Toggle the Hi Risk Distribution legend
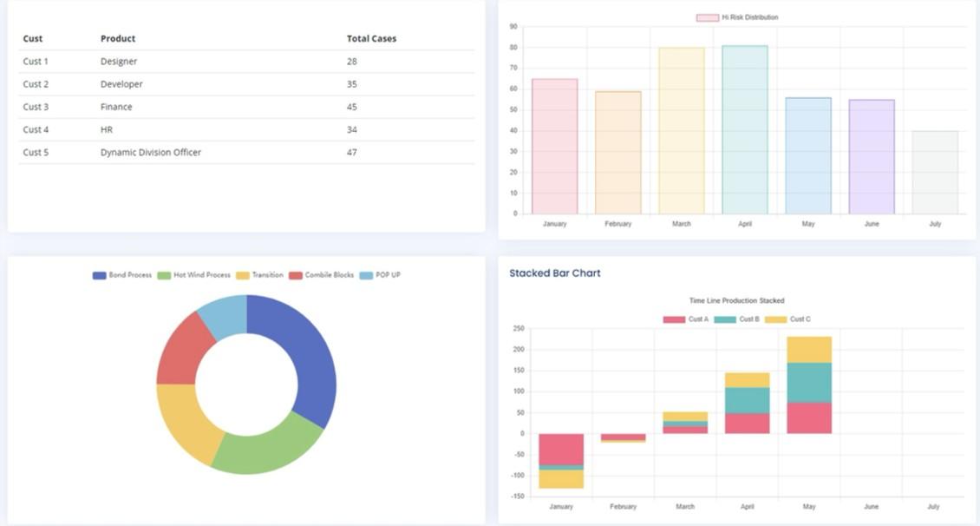The width and height of the screenshot is (980, 526). [737, 17]
